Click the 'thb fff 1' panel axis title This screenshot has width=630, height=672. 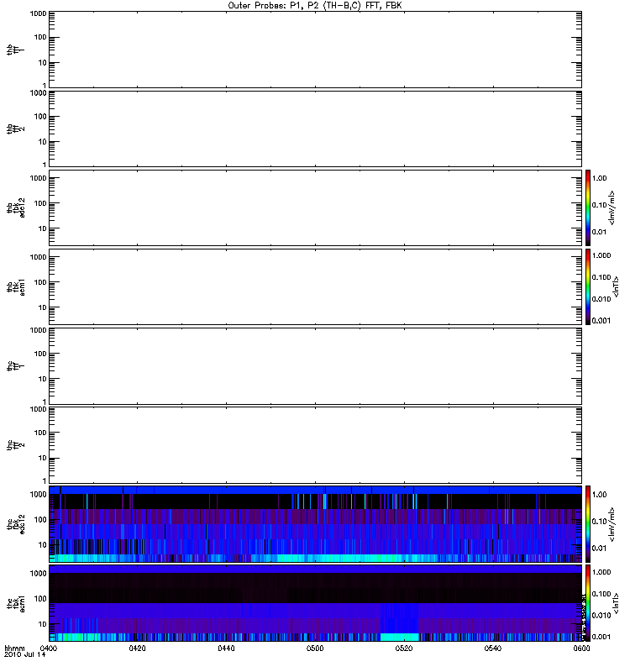(x=16, y=50)
